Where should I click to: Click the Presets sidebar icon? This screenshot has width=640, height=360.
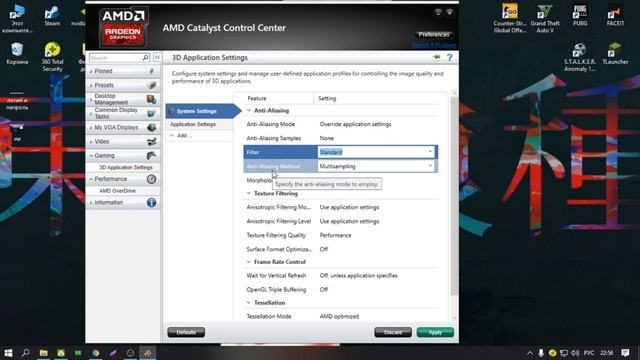point(151,85)
